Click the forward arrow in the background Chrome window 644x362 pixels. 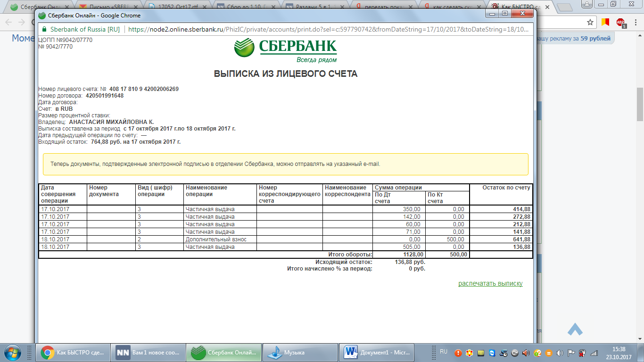[22, 22]
